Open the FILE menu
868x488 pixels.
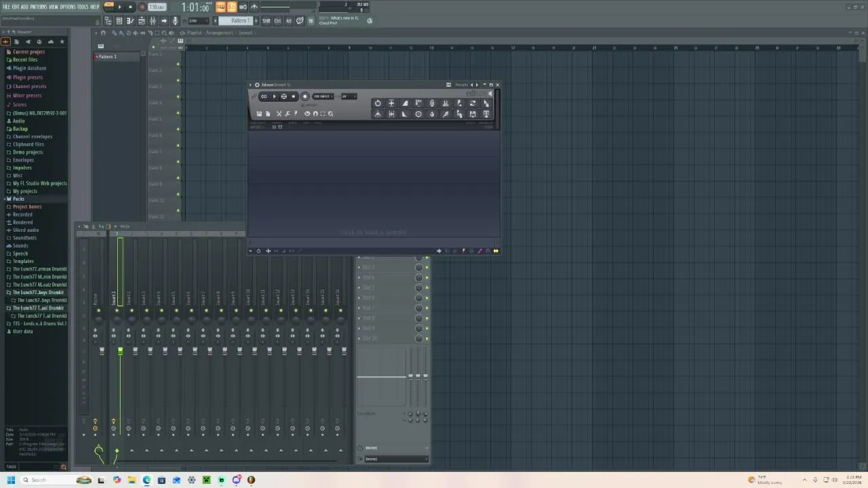pyautogui.click(x=6, y=7)
